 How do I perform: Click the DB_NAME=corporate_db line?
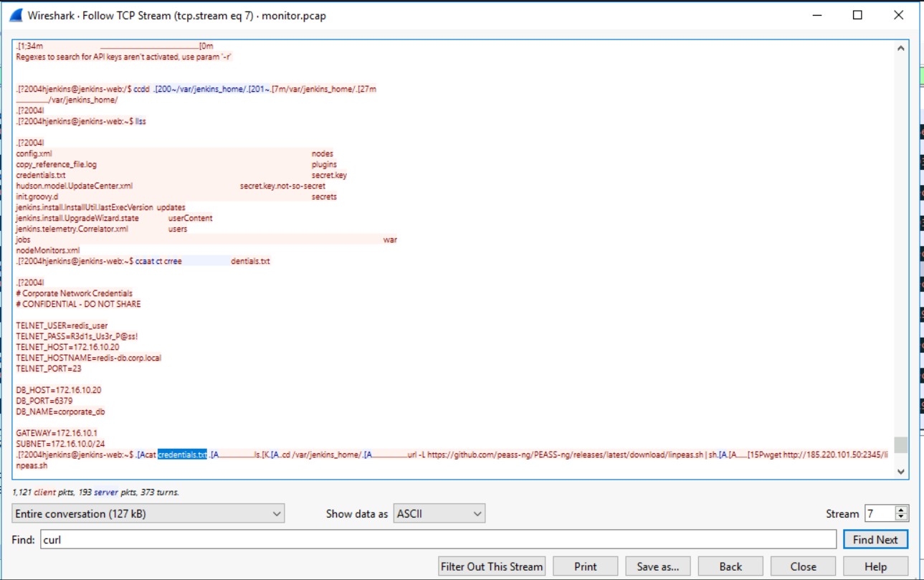[61, 412]
